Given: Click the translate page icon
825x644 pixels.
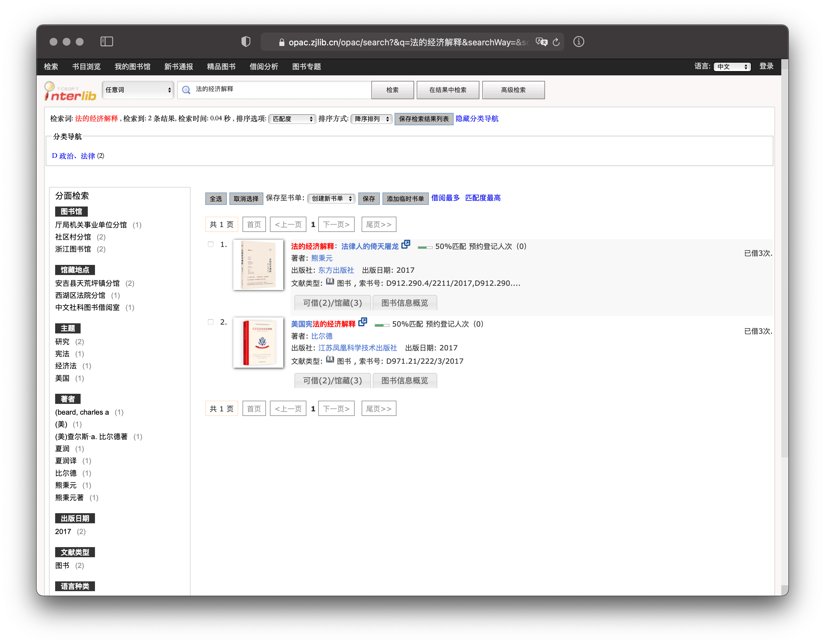Looking at the screenshot, I should [x=541, y=42].
